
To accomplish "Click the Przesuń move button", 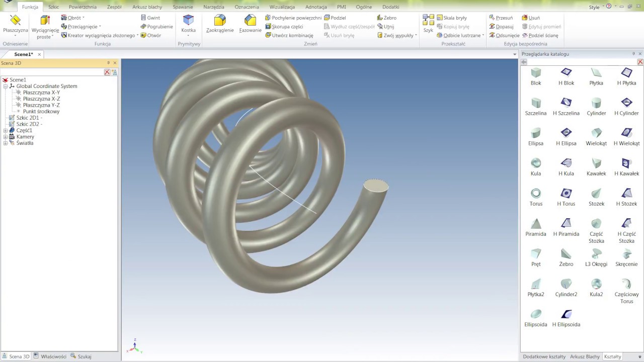I will click(x=501, y=18).
